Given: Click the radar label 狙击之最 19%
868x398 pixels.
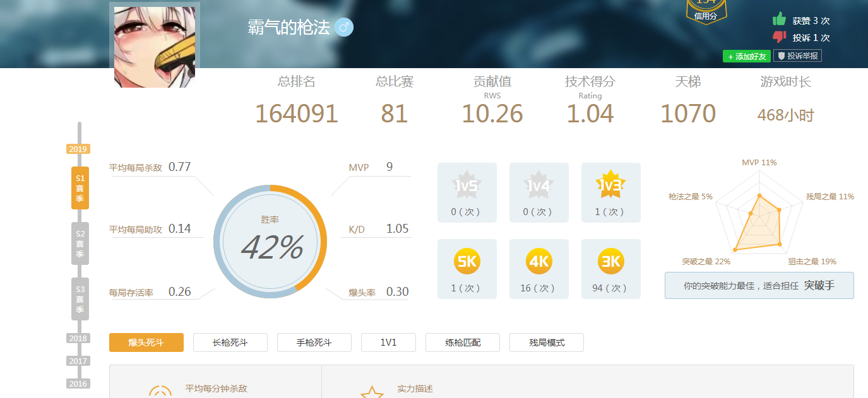Looking at the screenshot, I should [x=812, y=261].
